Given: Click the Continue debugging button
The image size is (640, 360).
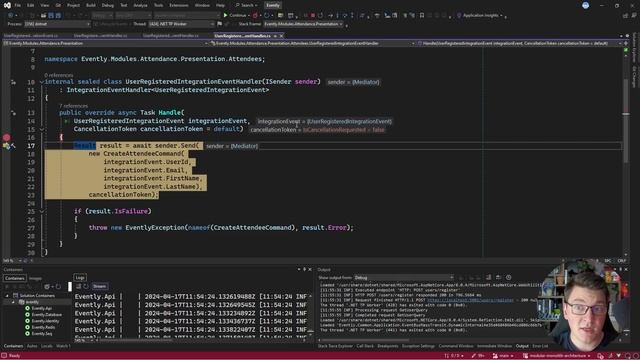Looking at the screenshot, I should (235, 16).
